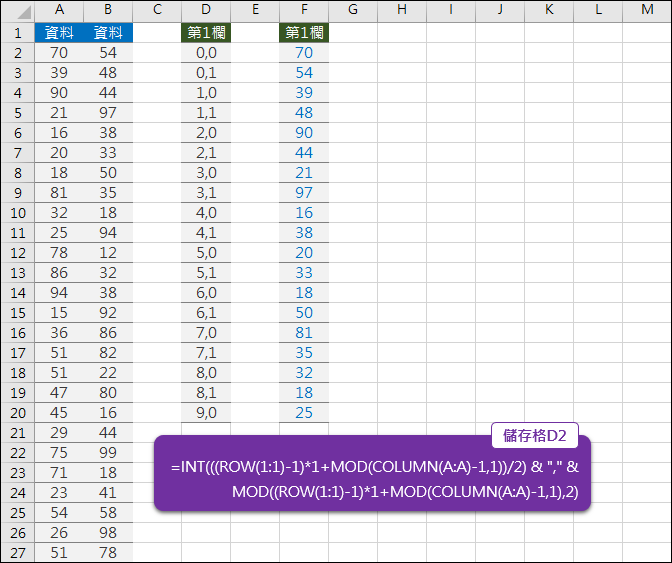Select cell D13 showing 5,1
This screenshot has height=563, width=672.
[x=206, y=273]
